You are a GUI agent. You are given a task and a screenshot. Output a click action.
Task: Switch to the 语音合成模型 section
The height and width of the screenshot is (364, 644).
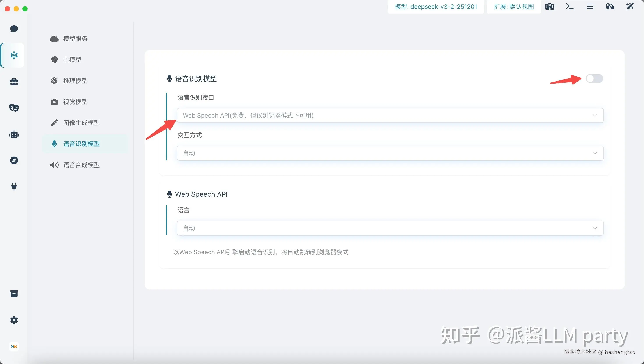pos(81,165)
